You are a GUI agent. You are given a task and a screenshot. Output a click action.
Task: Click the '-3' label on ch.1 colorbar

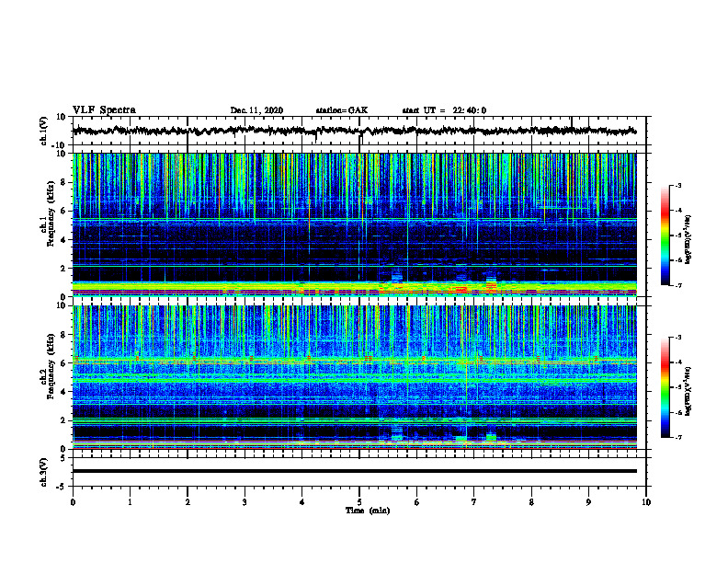click(677, 186)
